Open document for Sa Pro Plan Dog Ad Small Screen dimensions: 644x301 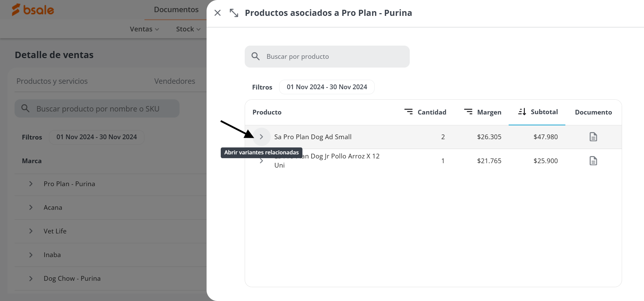[x=593, y=137]
